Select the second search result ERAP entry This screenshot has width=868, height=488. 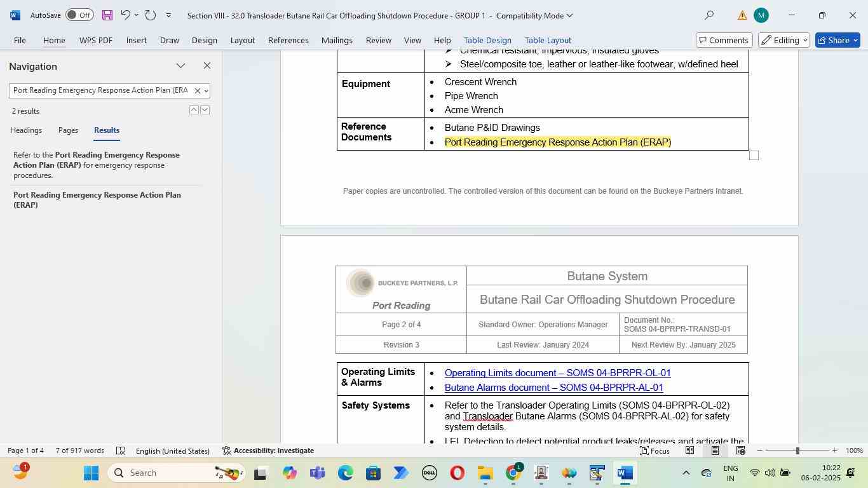(105, 200)
